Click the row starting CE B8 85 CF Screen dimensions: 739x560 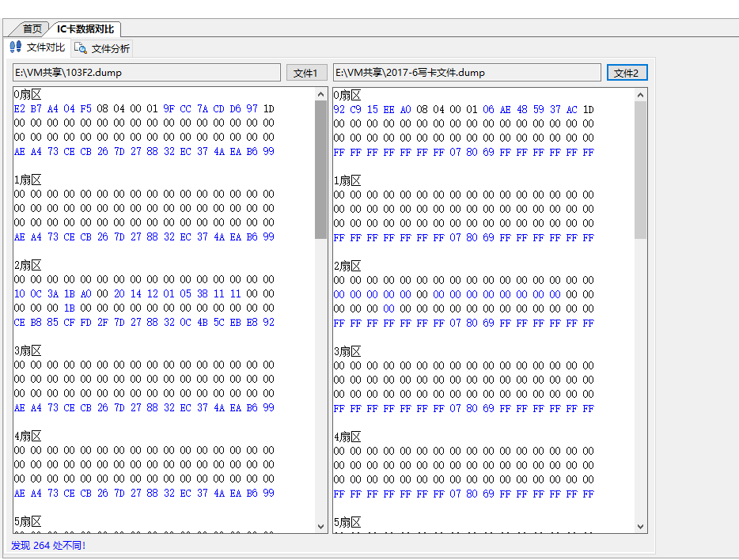click(144, 322)
